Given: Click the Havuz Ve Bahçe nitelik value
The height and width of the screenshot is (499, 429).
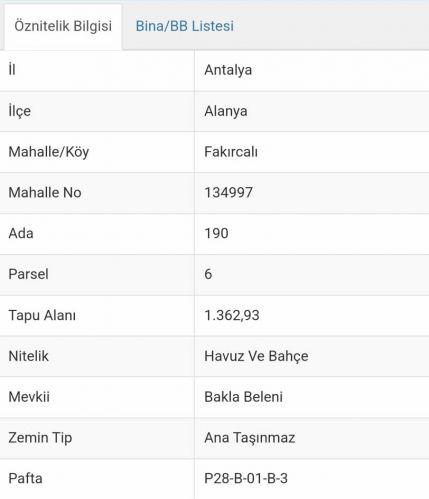Looking at the screenshot, I should coord(256,356).
